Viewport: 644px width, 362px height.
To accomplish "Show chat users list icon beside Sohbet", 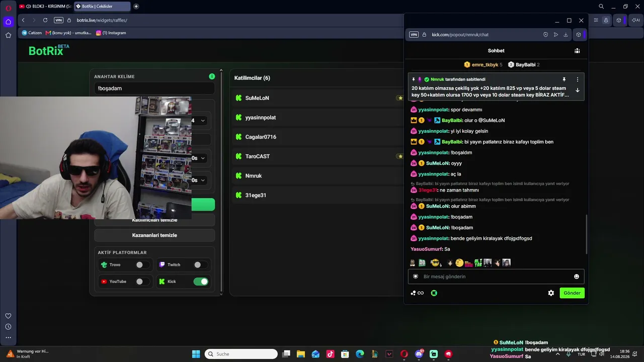I will pyautogui.click(x=577, y=51).
